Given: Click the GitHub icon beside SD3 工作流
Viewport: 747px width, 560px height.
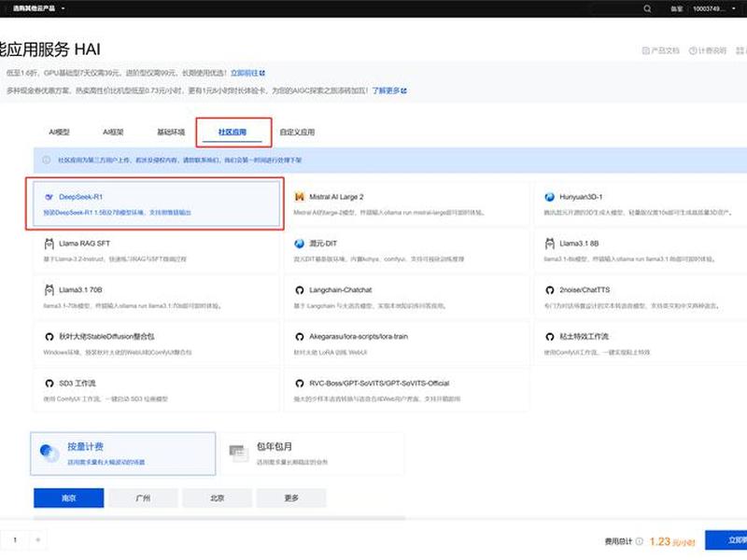Looking at the screenshot, I should 49,384.
